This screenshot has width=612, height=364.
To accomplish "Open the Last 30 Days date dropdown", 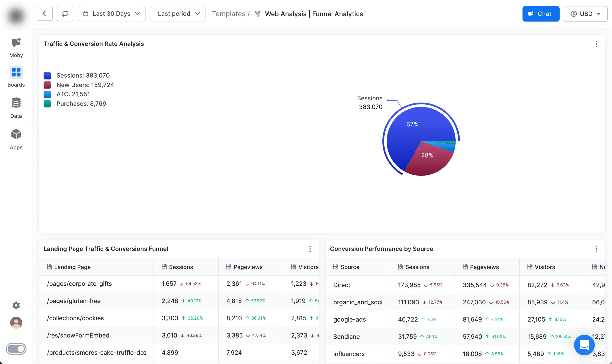I will click(111, 14).
